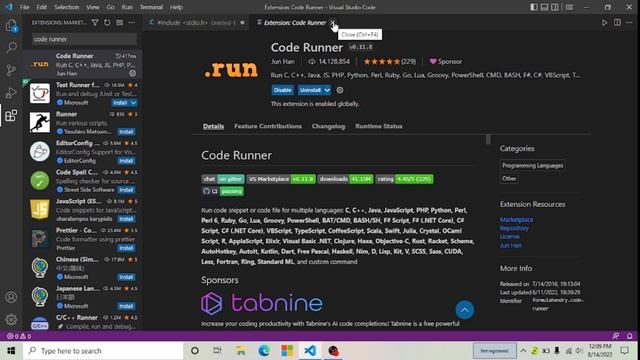Toggle panel layout icon in title bar
Image resolution: width=640 pixels, height=360 pixels.
click(x=544, y=7)
